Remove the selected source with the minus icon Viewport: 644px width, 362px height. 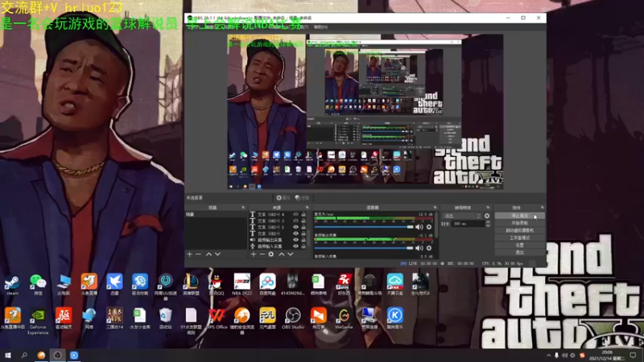(x=262, y=254)
